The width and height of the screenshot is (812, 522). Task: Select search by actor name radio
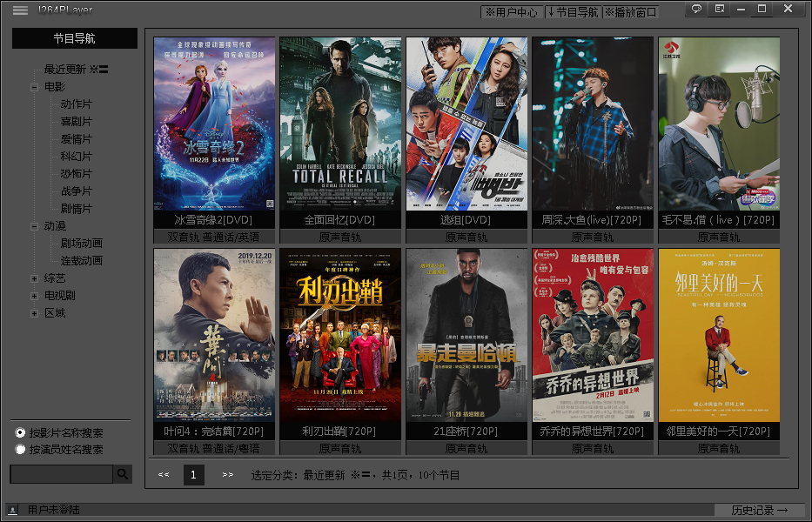[20, 449]
